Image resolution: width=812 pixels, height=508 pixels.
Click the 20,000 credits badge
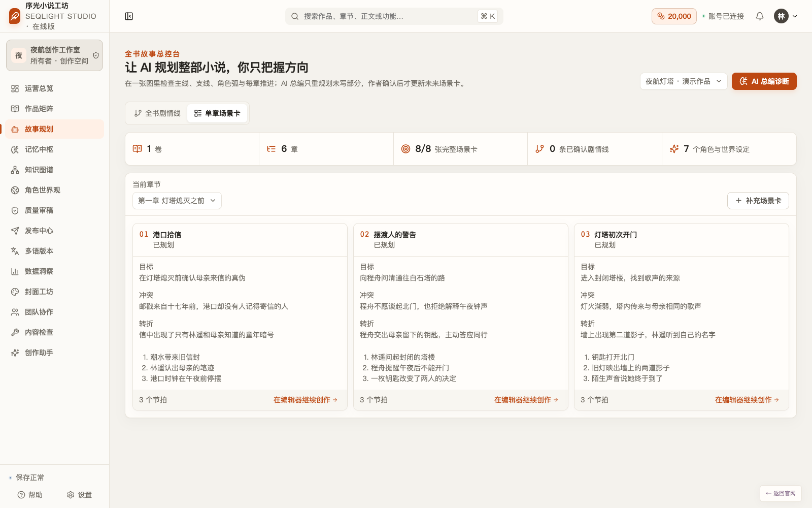(x=674, y=16)
